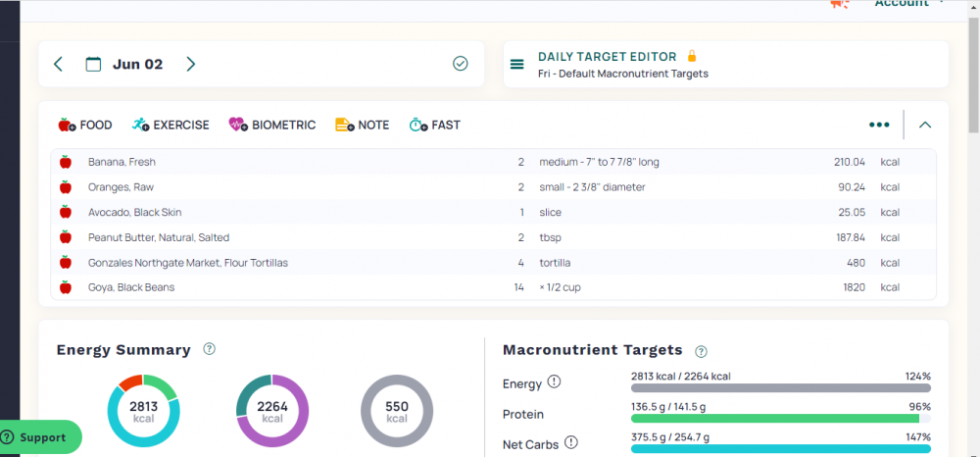Select the Goya, Black Beans entry

[x=493, y=287]
